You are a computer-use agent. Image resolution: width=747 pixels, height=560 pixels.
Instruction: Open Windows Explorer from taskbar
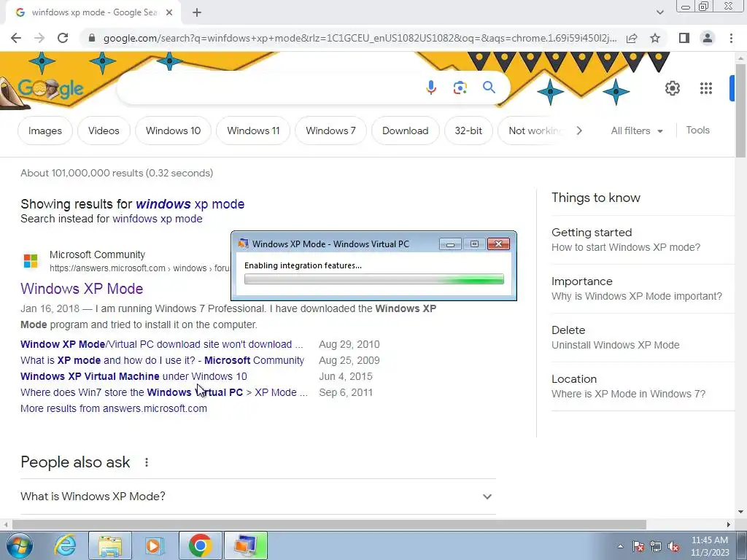[110, 545]
